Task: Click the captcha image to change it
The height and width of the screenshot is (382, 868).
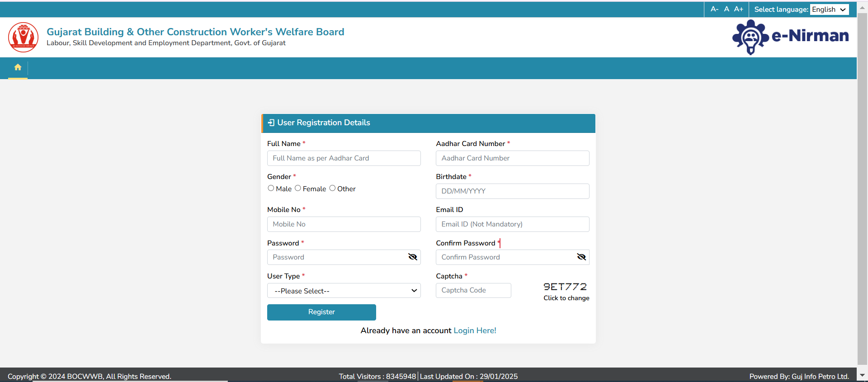Action: coord(565,287)
